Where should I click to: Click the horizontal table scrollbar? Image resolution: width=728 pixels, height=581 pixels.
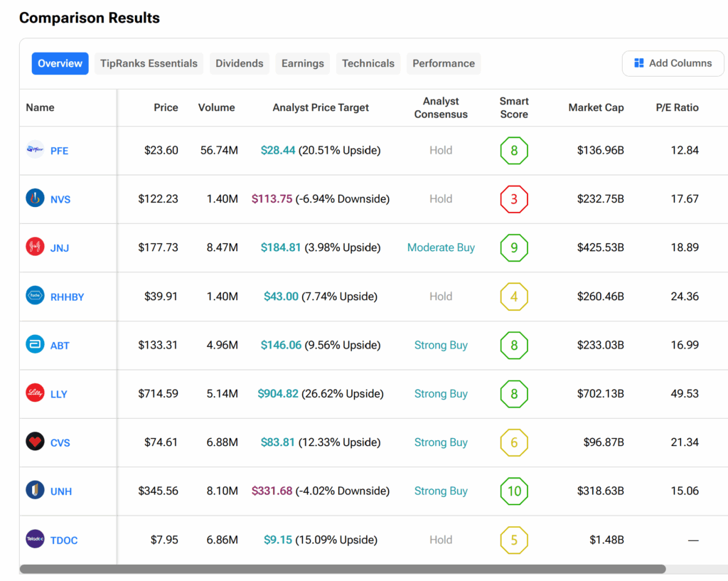pos(343,569)
